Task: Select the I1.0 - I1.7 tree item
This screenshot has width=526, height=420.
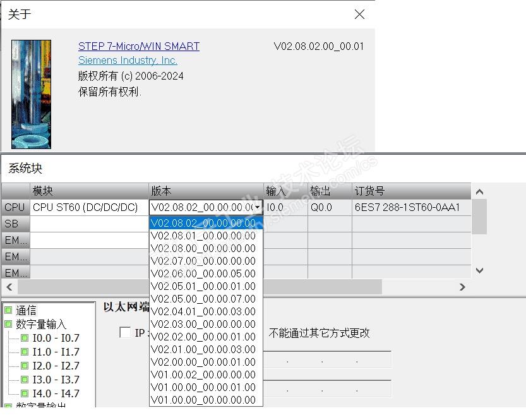Action: coord(56,352)
